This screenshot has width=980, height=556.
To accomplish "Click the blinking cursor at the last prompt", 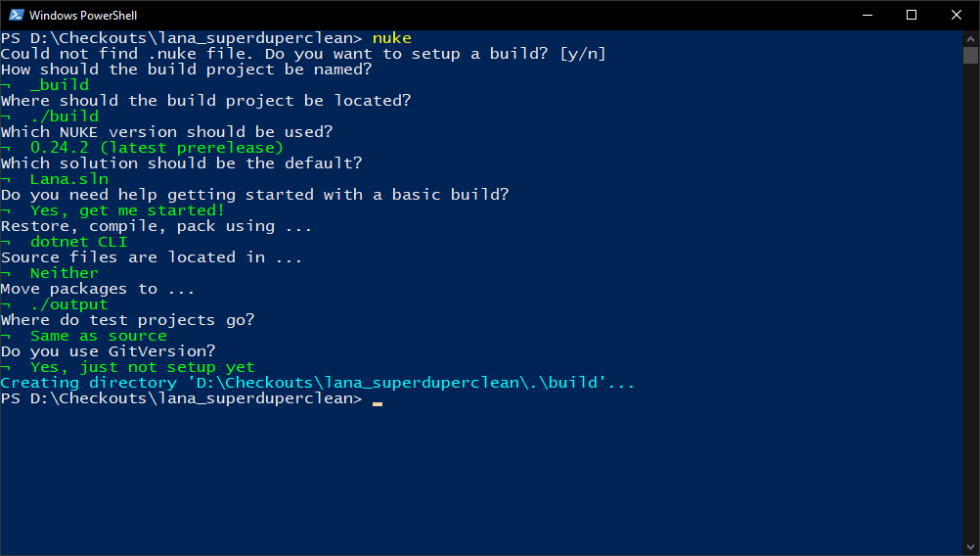I will pos(378,400).
